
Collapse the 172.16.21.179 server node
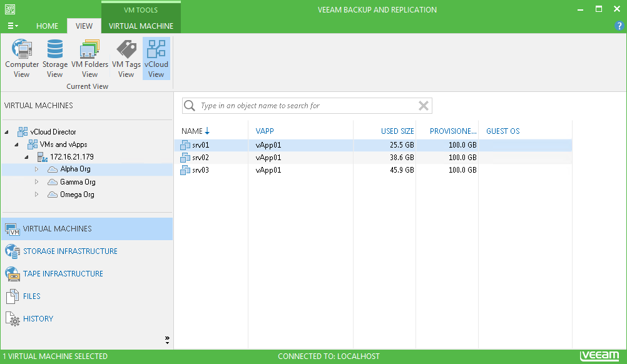point(27,157)
